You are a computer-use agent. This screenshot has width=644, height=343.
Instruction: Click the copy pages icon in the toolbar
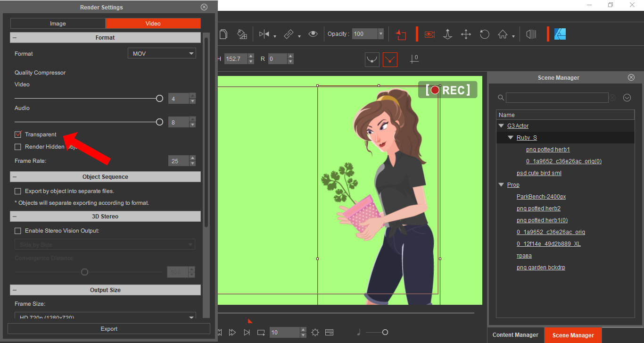pyautogui.click(x=223, y=34)
